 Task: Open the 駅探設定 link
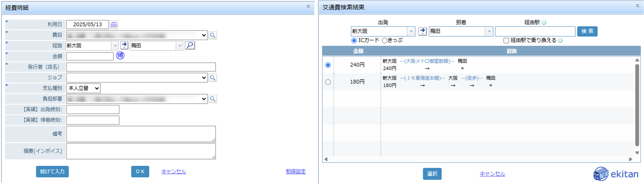pyautogui.click(x=296, y=171)
